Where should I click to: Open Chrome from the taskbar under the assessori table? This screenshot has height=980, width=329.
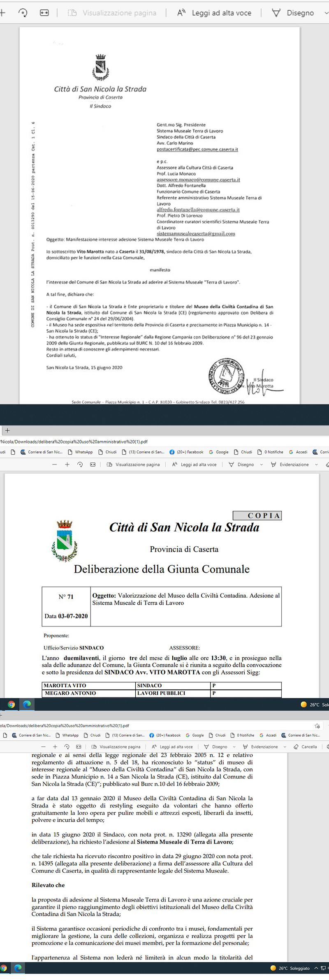12,704
